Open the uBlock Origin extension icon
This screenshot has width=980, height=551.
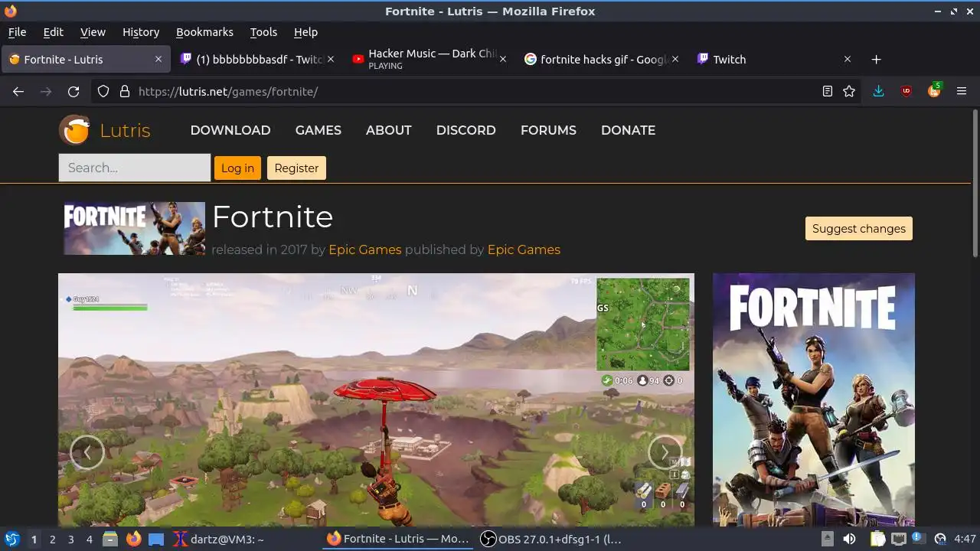(x=906, y=91)
